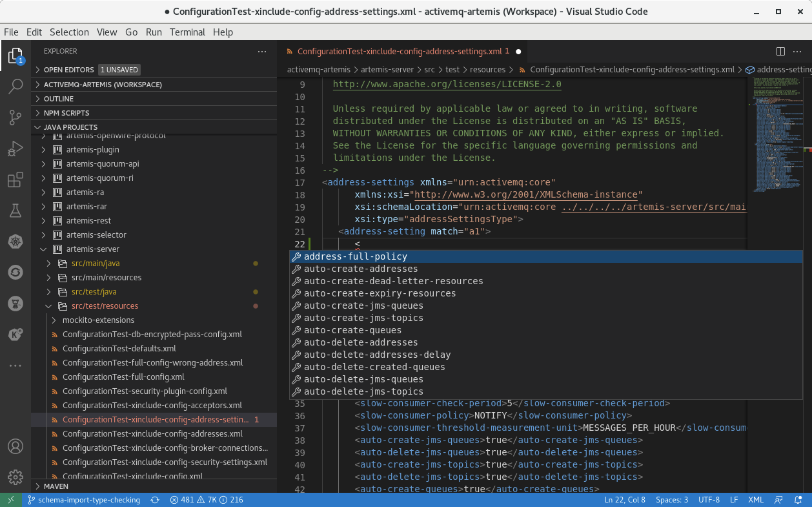This screenshot has width=812, height=507.
Task: Open the Accounts icon
Action: coord(15,447)
